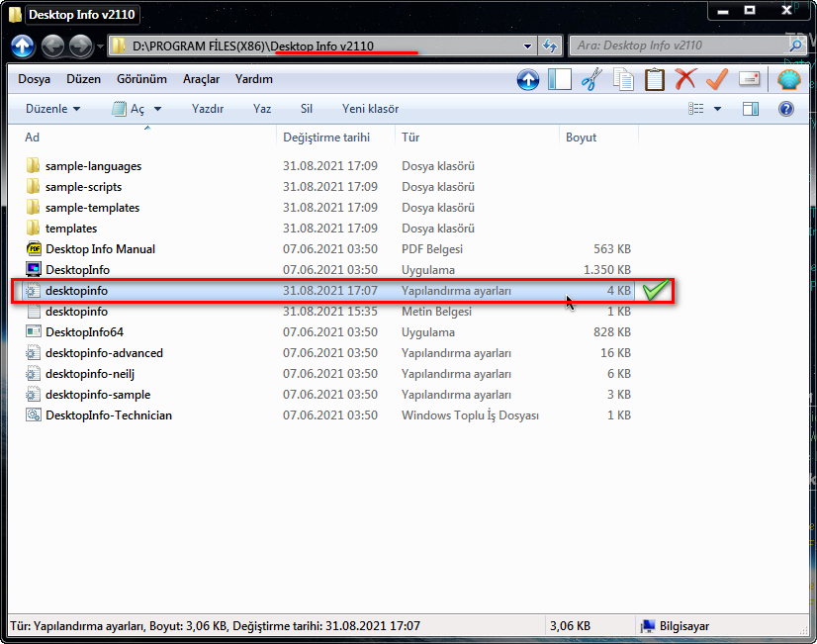817x644 pixels.
Task: Click the 3,06 KB status bar size
Action: (570, 626)
